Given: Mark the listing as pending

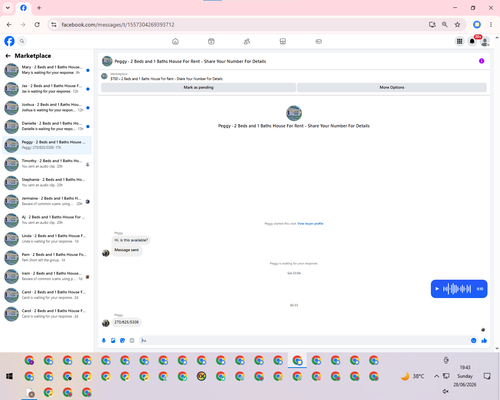Looking at the screenshot, I should [198, 87].
